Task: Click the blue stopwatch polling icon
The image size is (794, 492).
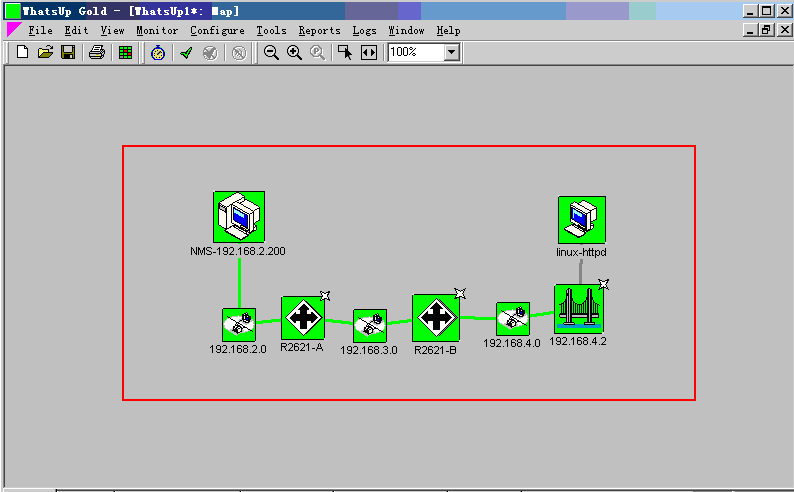Action: point(158,53)
